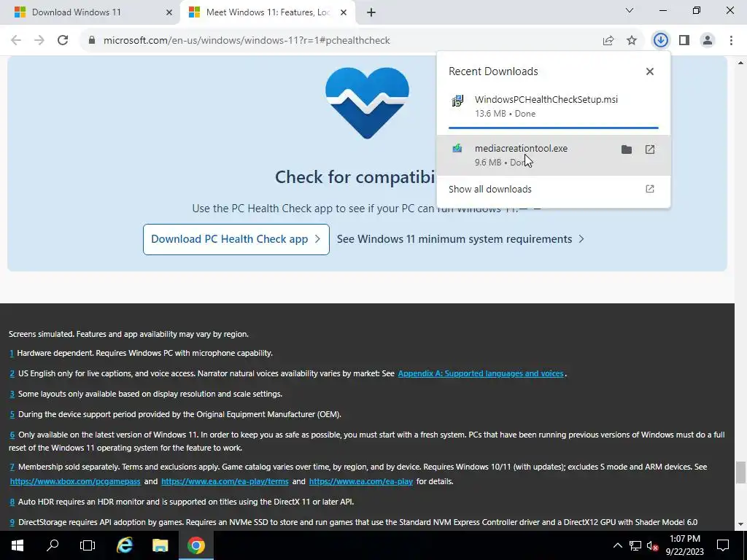Open Appendix A: Supported languages and voices link
The image size is (747, 560).
pyautogui.click(x=481, y=373)
